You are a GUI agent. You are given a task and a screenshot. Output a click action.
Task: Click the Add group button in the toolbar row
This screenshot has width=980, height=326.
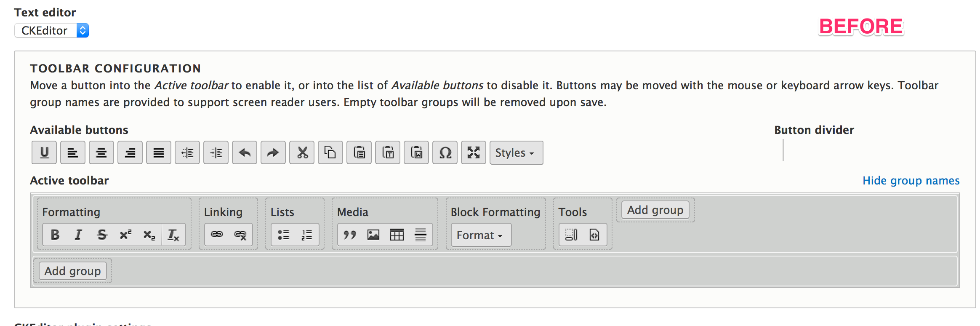click(x=655, y=210)
